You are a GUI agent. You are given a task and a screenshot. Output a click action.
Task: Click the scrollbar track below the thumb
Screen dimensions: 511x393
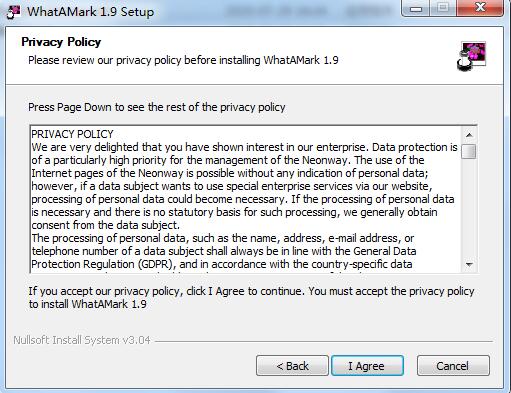(469, 208)
